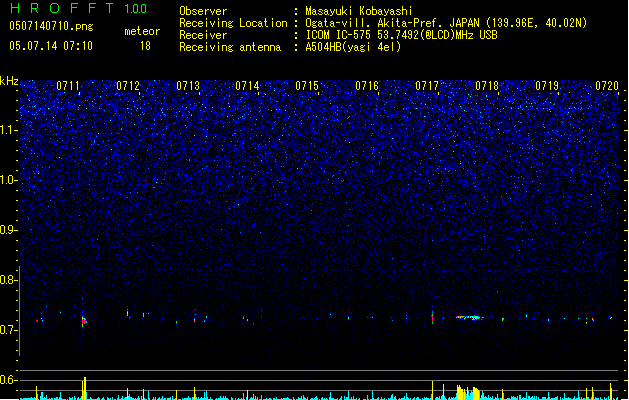Image resolution: width=629 pixels, height=400 pixels.
Task: Click the 0714 time marker
Action: tap(247, 86)
